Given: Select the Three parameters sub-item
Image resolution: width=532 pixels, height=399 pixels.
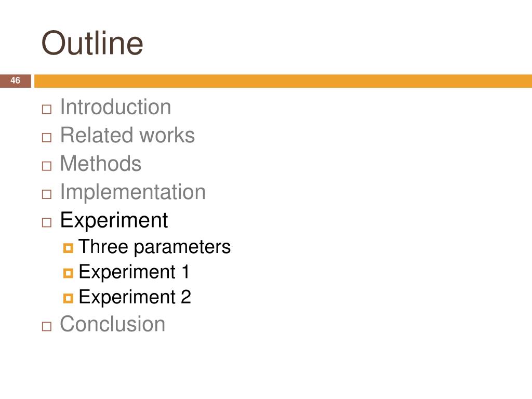Looking at the screenshot, I should (154, 247).
